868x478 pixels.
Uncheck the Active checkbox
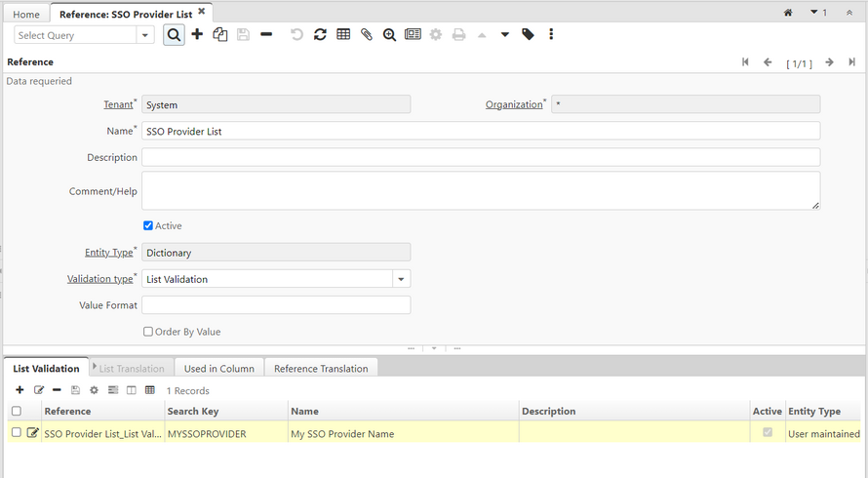[148, 225]
